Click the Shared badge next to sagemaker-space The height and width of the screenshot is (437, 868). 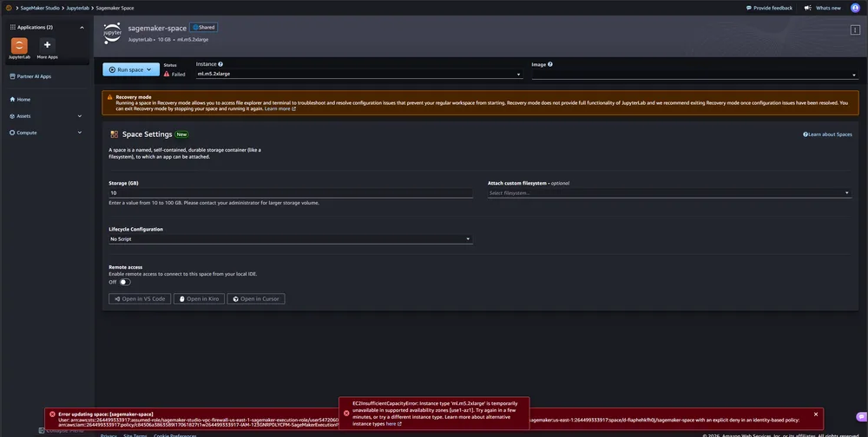pyautogui.click(x=204, y=27)
